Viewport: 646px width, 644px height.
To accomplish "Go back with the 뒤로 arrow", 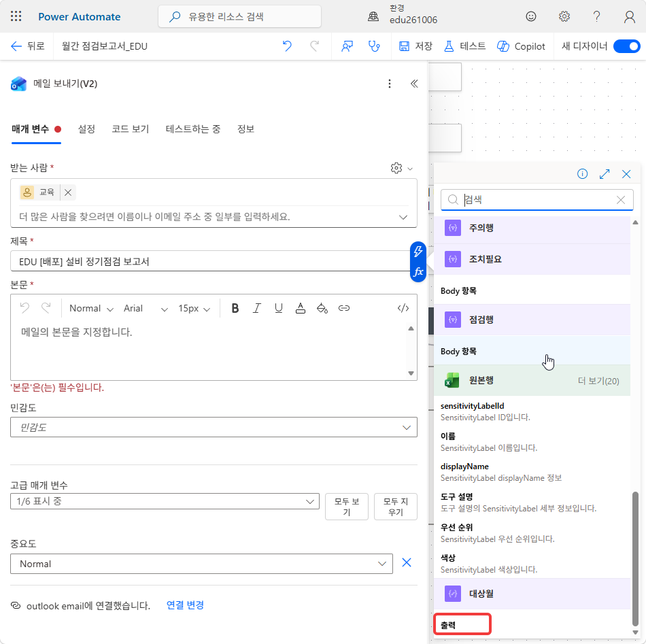I will click(x=27, y=46).
